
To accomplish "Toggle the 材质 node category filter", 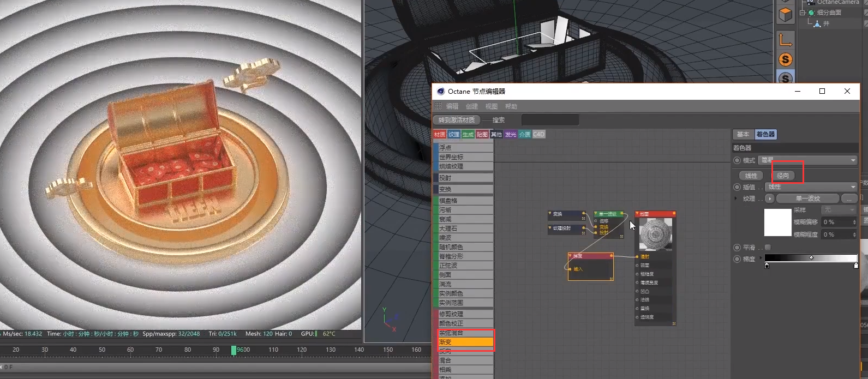I will (440, 134).
